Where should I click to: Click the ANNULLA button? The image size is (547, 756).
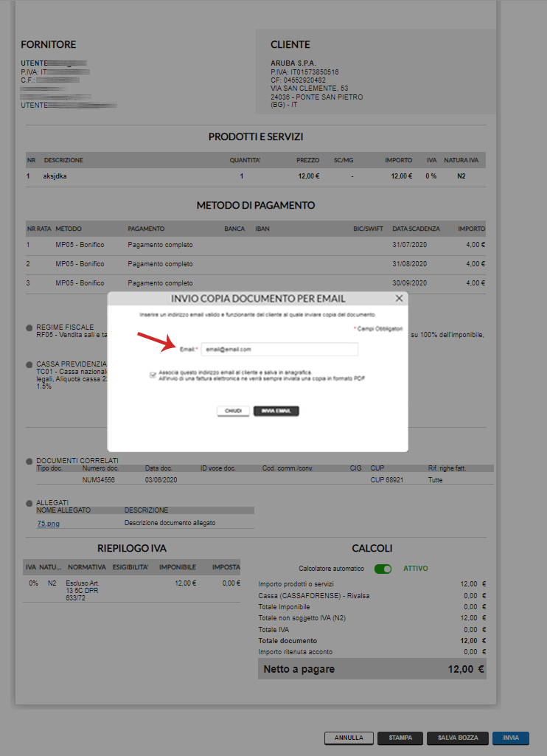coord(349,738)
